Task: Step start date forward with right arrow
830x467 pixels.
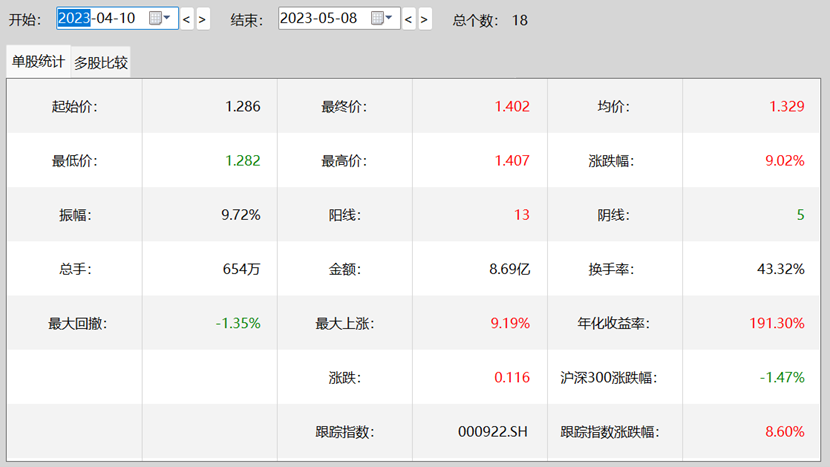Action: (203, 19)
